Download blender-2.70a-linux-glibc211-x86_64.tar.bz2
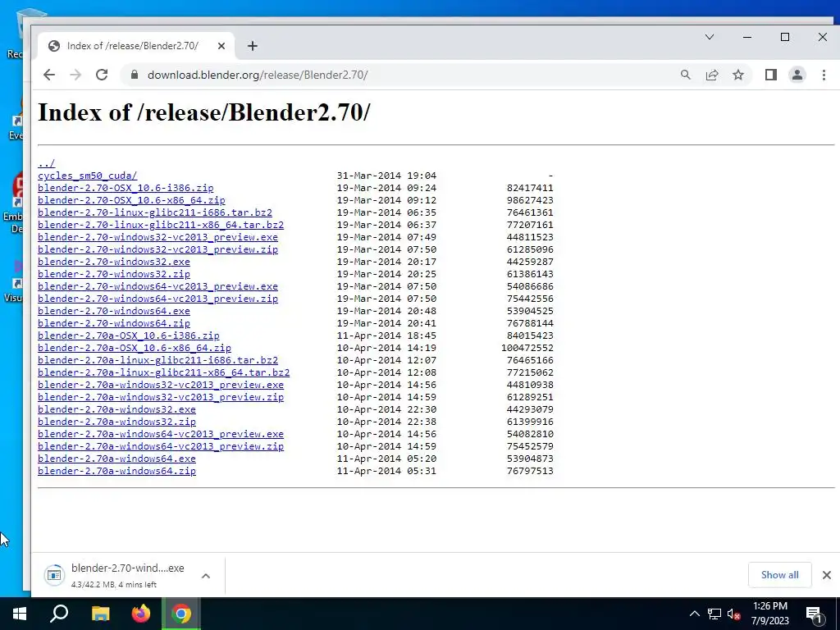 164,372
